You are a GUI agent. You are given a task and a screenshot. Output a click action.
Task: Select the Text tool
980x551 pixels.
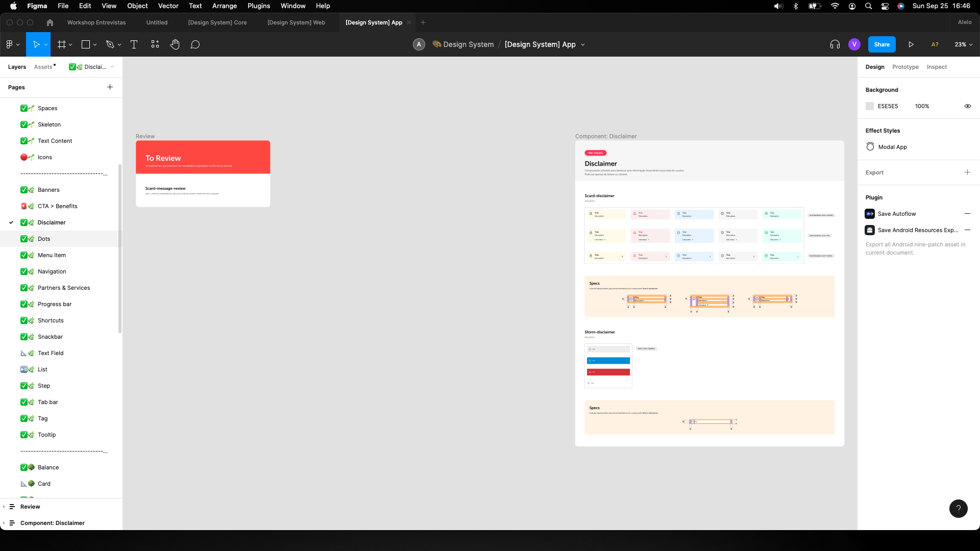(134, 44)
